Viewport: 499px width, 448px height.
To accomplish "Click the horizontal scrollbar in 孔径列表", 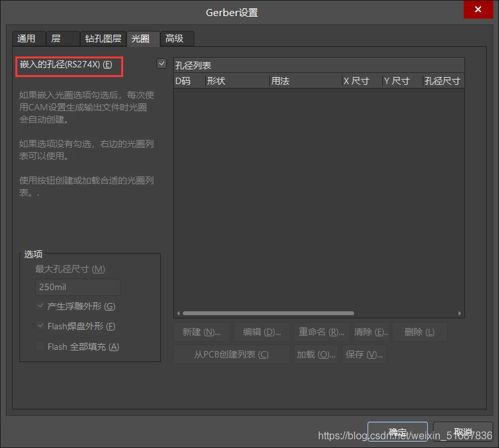I will pos(268,313).
